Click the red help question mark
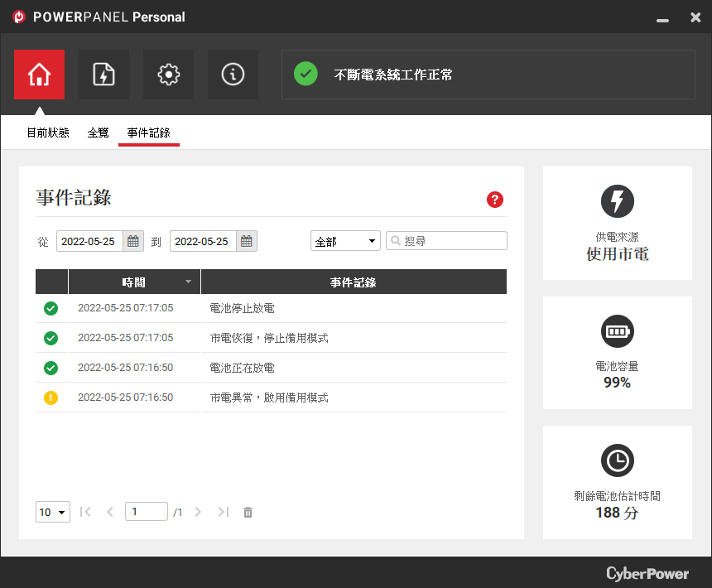Screen dimensions: 712x588 [x=495, y=200]
